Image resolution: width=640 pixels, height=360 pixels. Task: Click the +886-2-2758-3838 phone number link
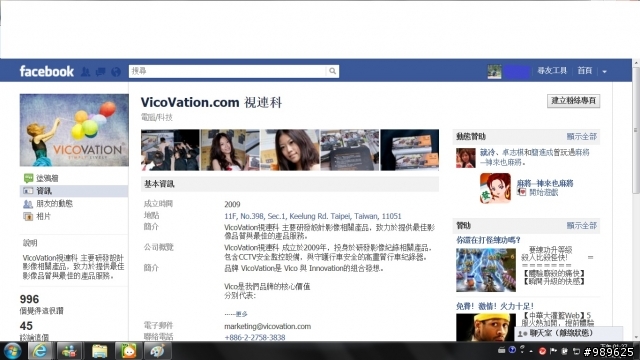[255, 337]
